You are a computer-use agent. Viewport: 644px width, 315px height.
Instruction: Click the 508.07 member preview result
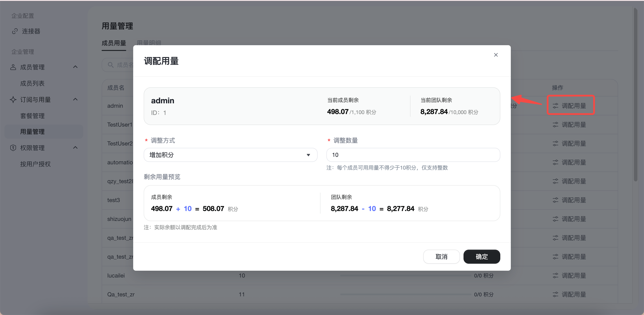213,209
